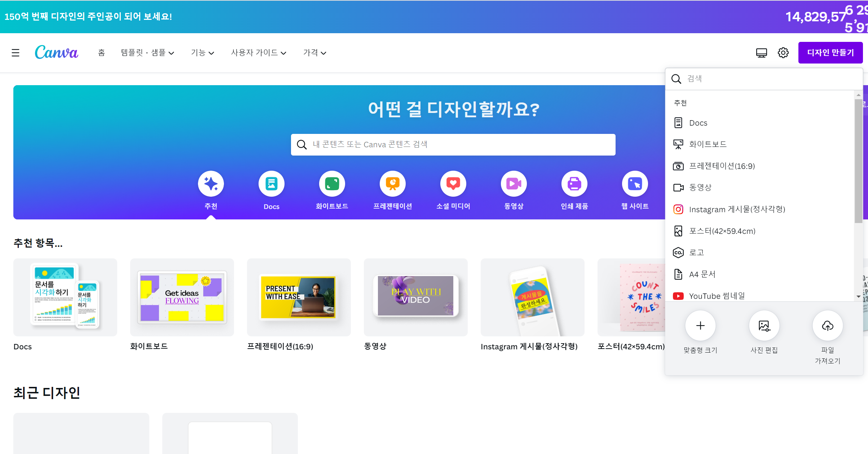This screenshot has height=454, width=868.
Task: Open the 포스터 Count the Smiles thumbnail
Action: click(x=631, y=297)
